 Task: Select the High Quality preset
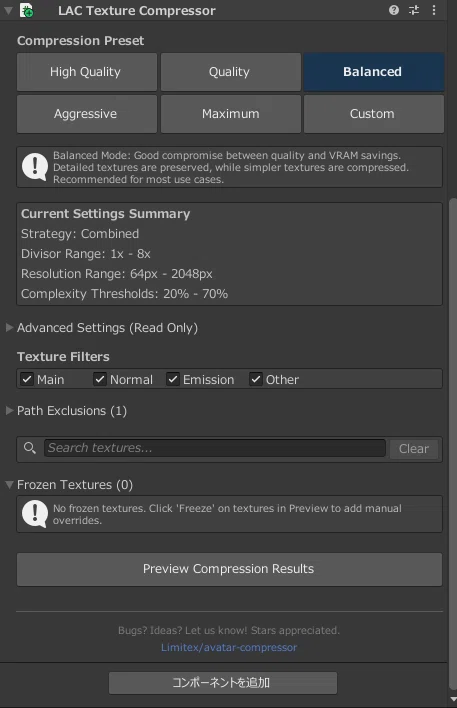[x=87, y=72]
